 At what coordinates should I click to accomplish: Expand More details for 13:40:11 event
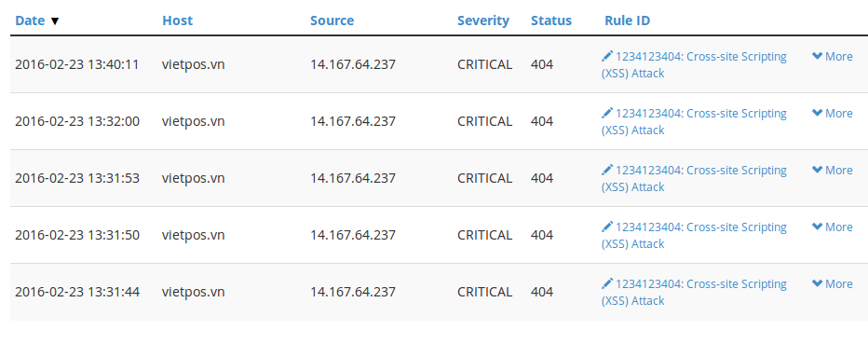(x=832, y=57)
